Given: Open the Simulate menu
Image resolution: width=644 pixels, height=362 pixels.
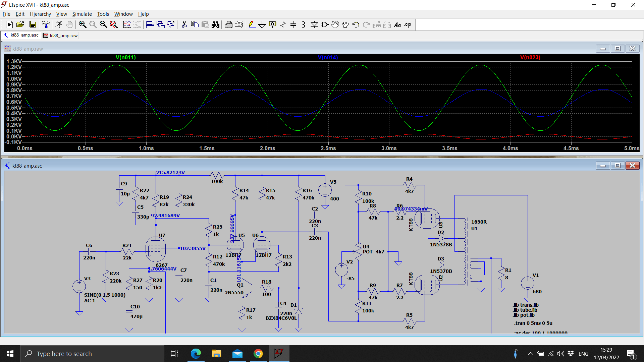Looking at the screenshot, I should coord(82,14).
